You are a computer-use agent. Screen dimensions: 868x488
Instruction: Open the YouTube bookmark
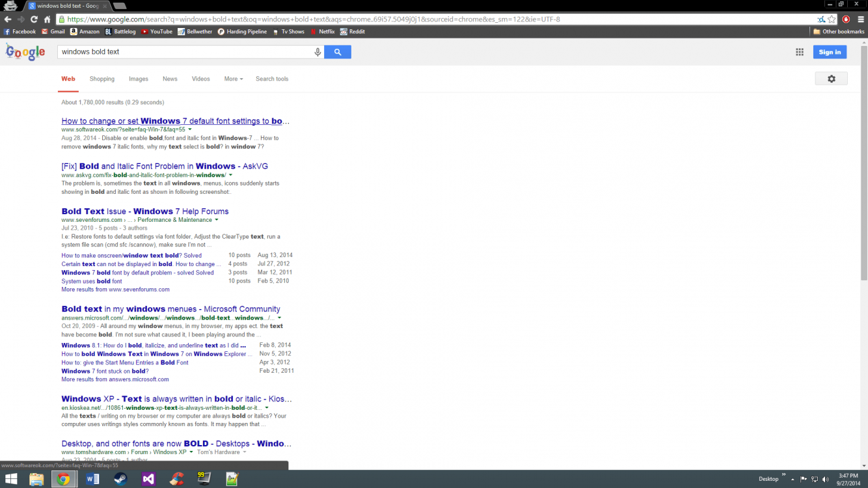tap(157, 31)
